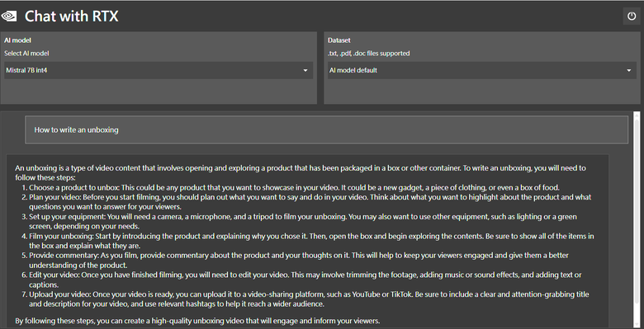The height and width of the screenshot is (329, 644).
Task: Expand the Mistral 7B int4 dropdown arrow
Action: [305, 71]
